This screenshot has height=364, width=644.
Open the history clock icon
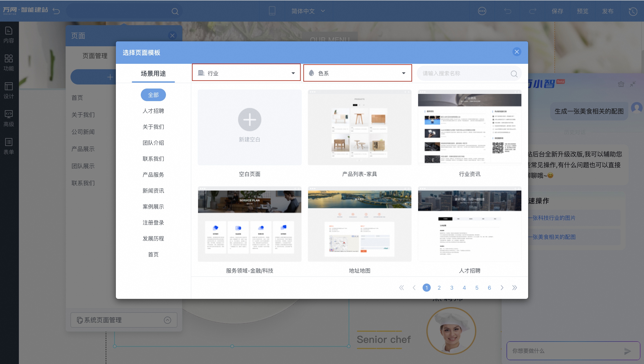point(633,11)
